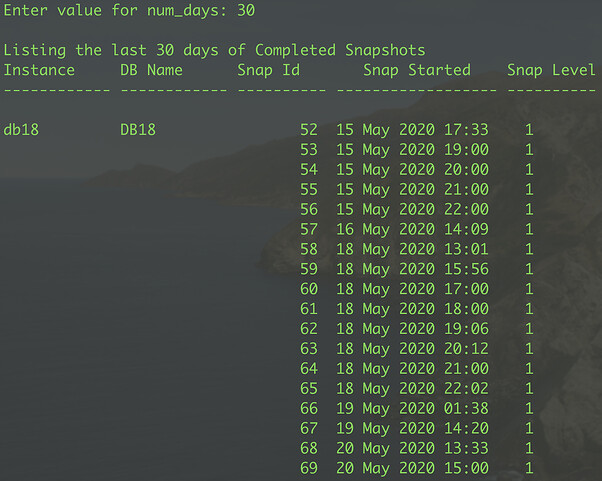The height and width of the screenshot is (481, 602).
Task: Select timestamp '15 May 2020 22:00'
Action: (x=412, y=210)
